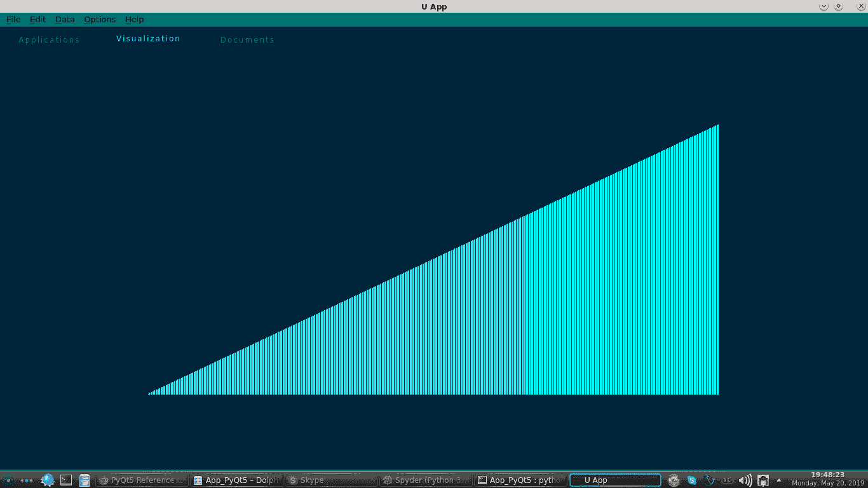Click the activities dots icon in taskbar
The width and height of the screenshot is (868, 488).
click(x=27, y=480)
